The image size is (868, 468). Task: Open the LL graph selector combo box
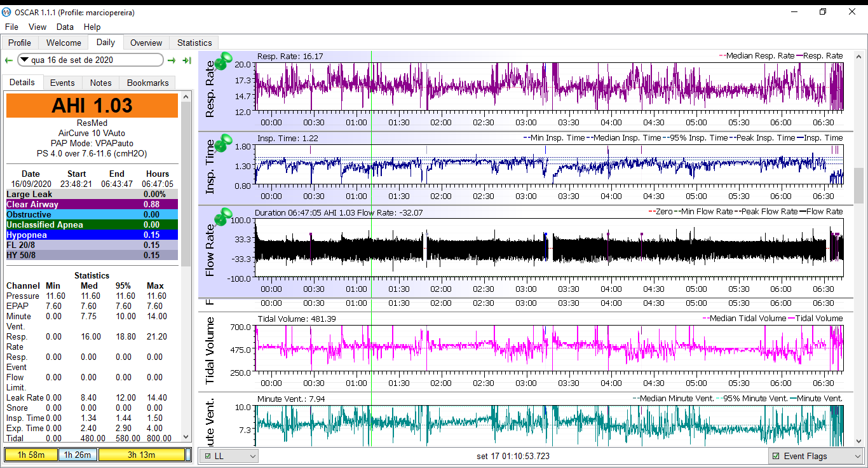tap(229, 456)
